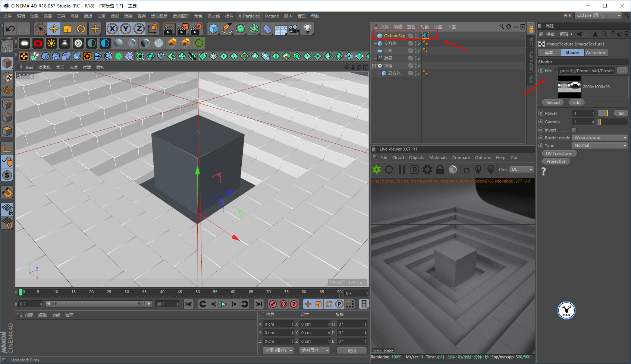The width and height of the screenshot is (631, 364).
Task: Click the Power slider bar
Action: coord(603,113)
